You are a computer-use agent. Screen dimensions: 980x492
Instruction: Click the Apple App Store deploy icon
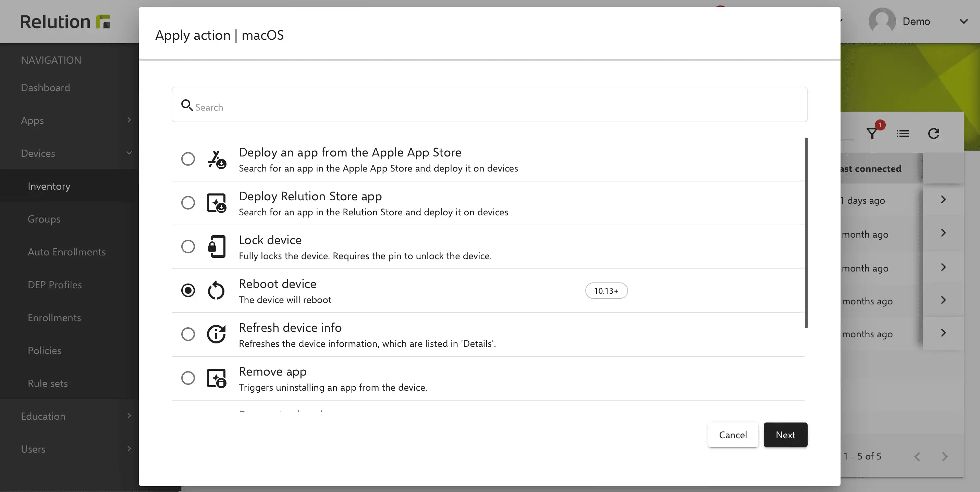217,159
